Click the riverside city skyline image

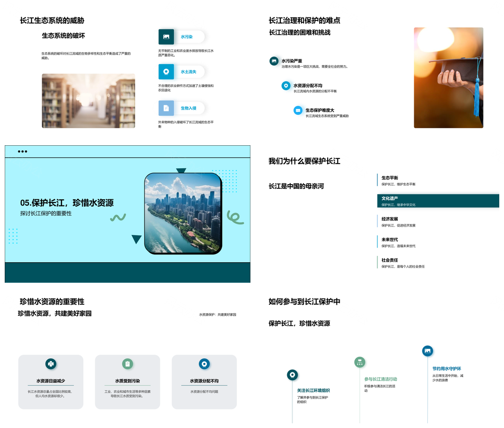click(183, 213)
